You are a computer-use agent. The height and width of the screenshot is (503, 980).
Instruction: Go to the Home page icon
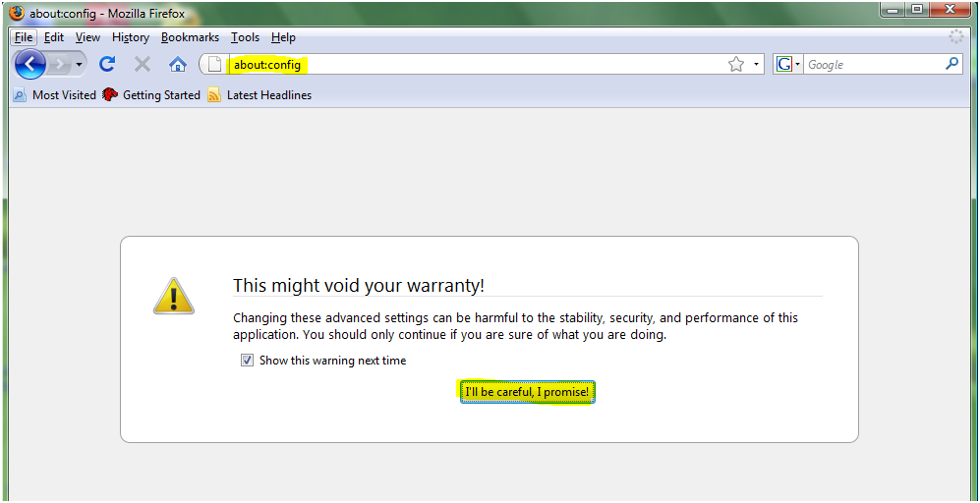click(x=177, y=65)
